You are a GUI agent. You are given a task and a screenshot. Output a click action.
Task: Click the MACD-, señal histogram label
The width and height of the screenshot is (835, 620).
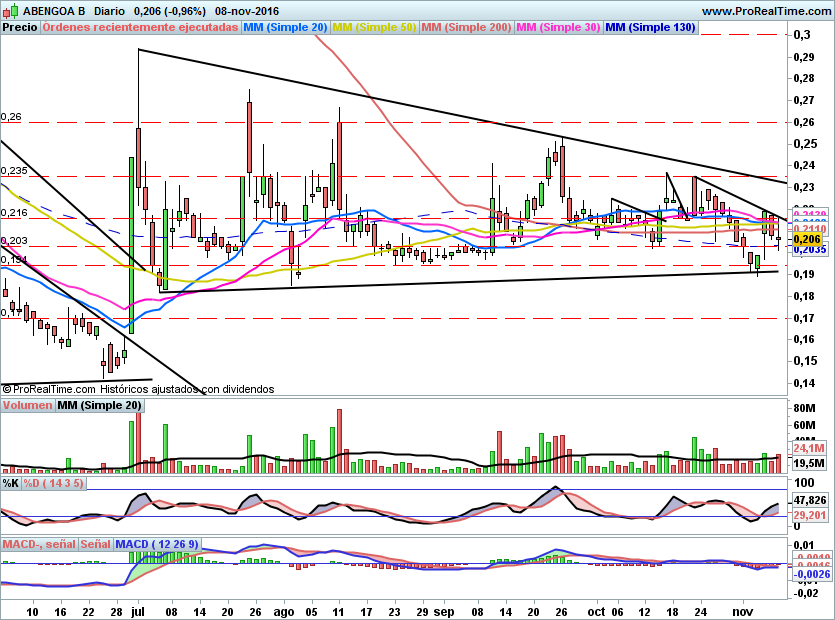click(x=39, y=544)
